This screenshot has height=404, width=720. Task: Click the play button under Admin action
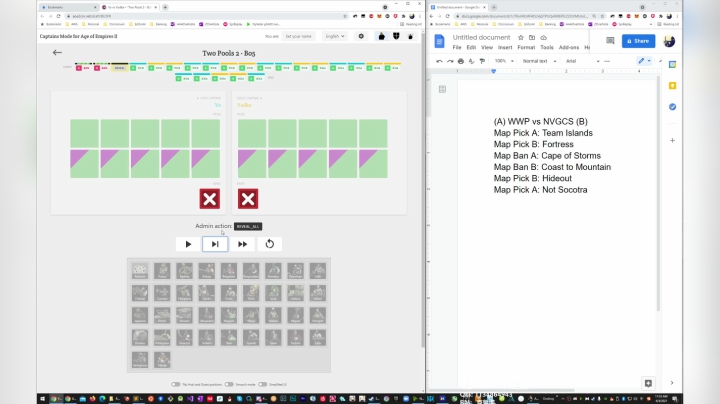click(188, 244)
